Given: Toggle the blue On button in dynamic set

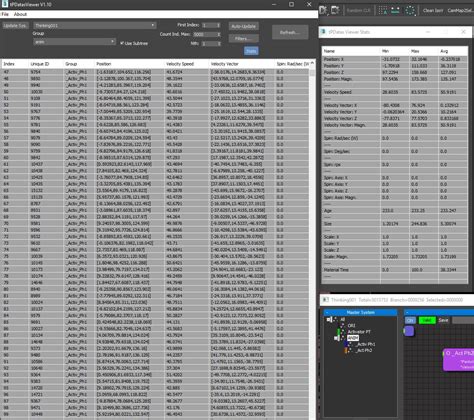Looking at the screenshot, I should [x=410, y=320].
